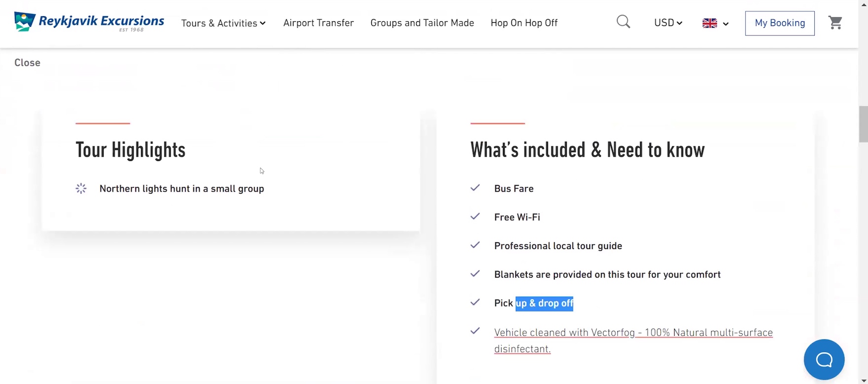
Task: Expand the Tours & Activities dropdown
Action: [223, 23]
